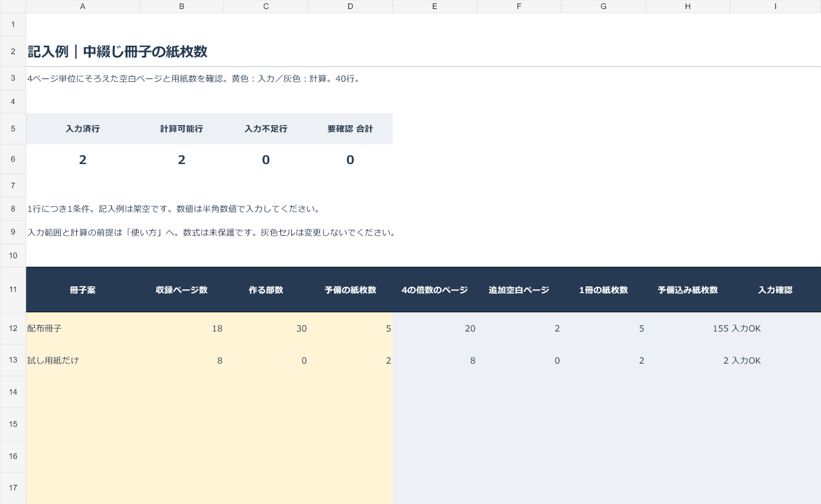Click the note starting with 1行につき1条件
Screen dimensions: 821x504
[x=175, y=209]
